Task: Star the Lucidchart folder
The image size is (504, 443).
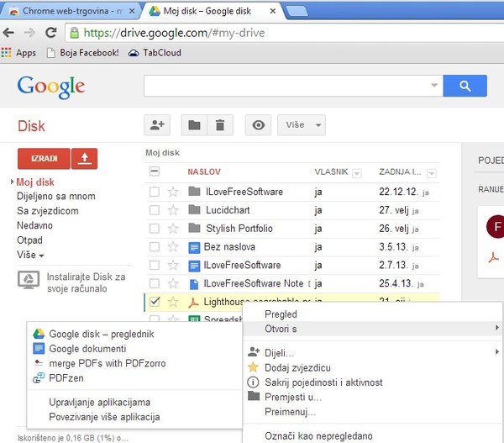Action: 173,210
